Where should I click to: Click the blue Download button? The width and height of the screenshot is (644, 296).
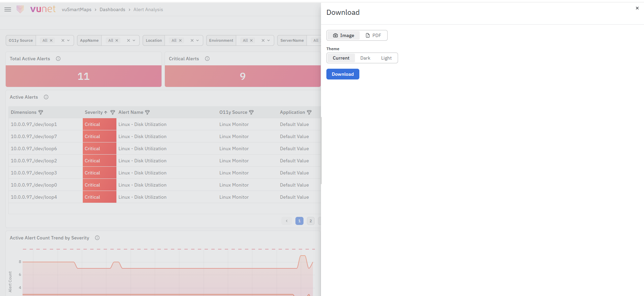pyautogui.click(x=343, y=74)
